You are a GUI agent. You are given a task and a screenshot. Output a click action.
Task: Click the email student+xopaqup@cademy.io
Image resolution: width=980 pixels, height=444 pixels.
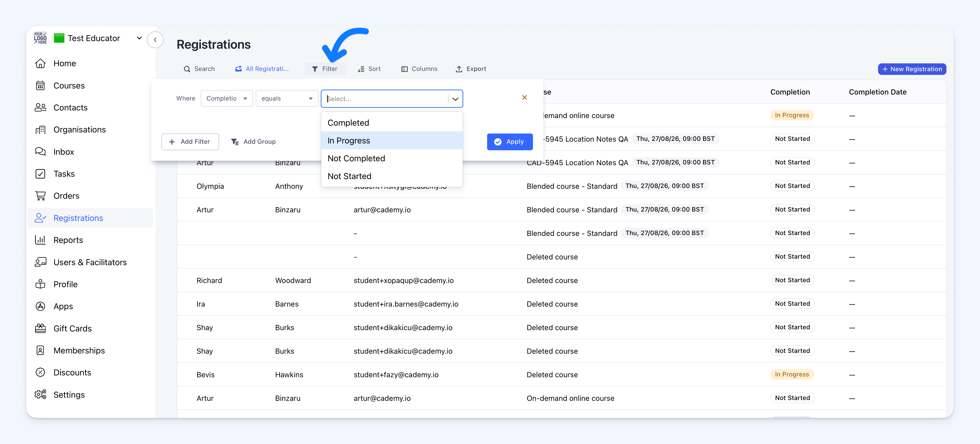[403, 280]
